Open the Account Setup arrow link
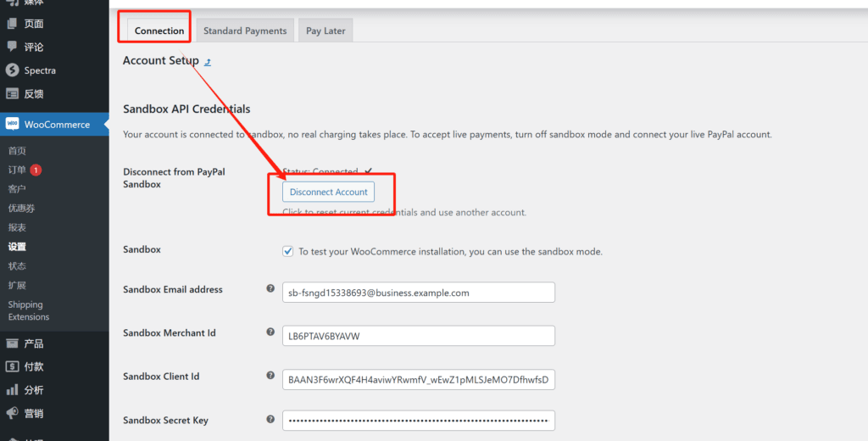 pos(208,62)
